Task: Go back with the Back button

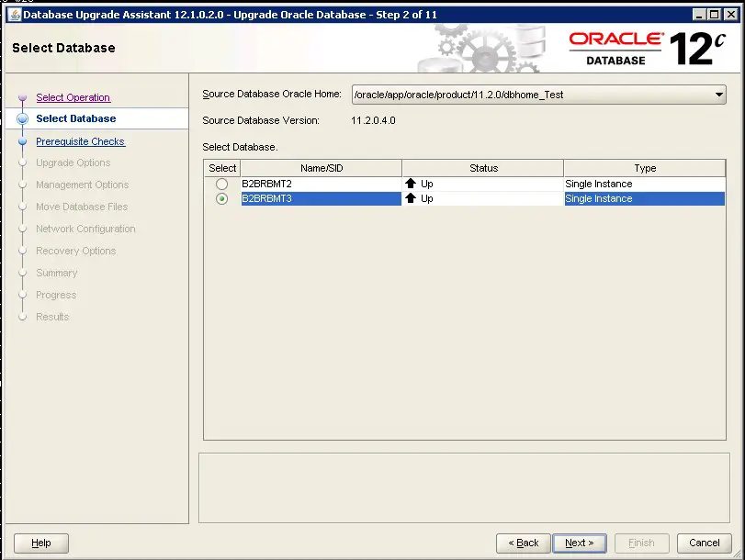Action: coord(523,543)
